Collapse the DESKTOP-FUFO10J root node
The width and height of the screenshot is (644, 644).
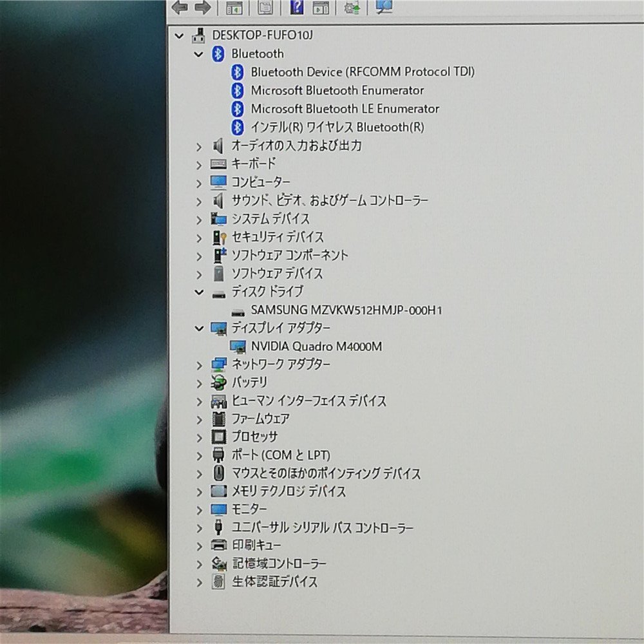(x=179, y=36)
